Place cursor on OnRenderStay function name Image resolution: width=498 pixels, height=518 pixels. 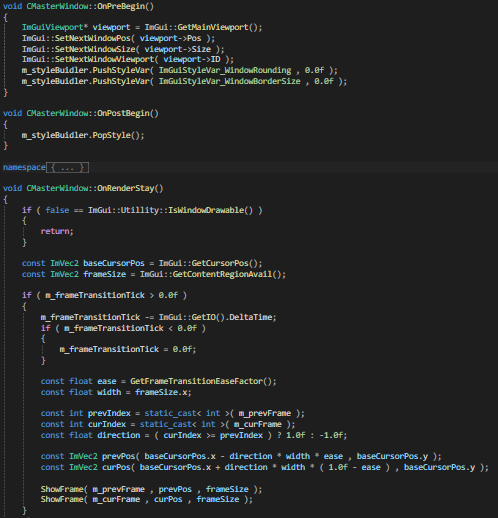pyautogui.click(x=126, y=188)
